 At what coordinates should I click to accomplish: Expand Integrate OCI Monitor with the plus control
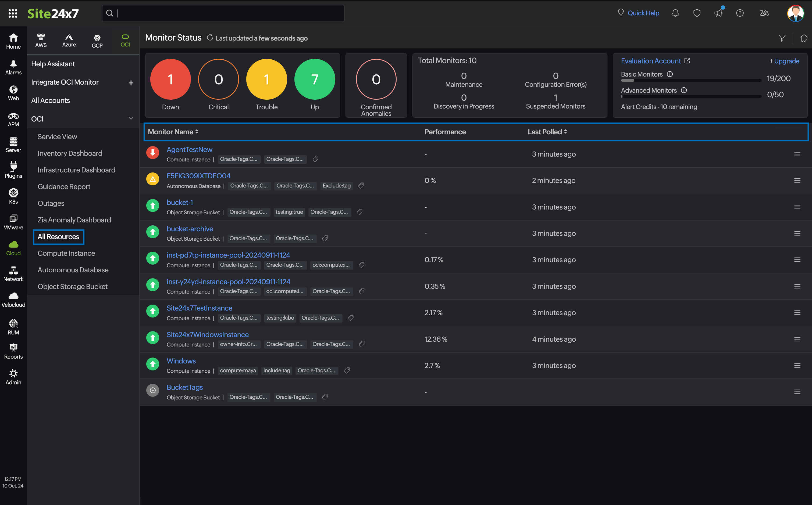(x=131, y=82)
